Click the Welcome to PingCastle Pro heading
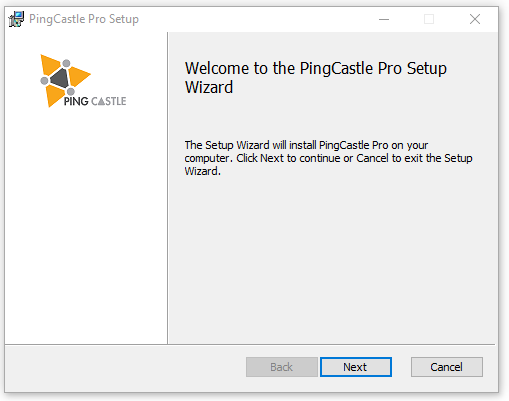Viewport: 509px width, 401px height. click(316, 78)
